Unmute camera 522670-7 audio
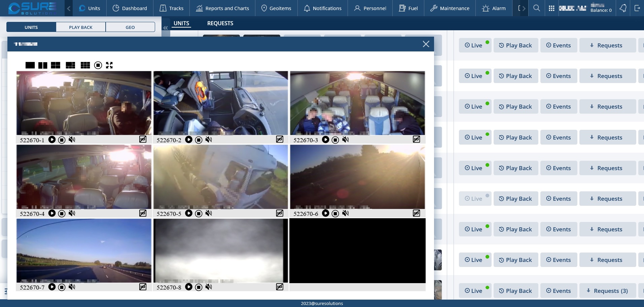Image resolution: width=644 pixels, height=307 pixels. 72,287
